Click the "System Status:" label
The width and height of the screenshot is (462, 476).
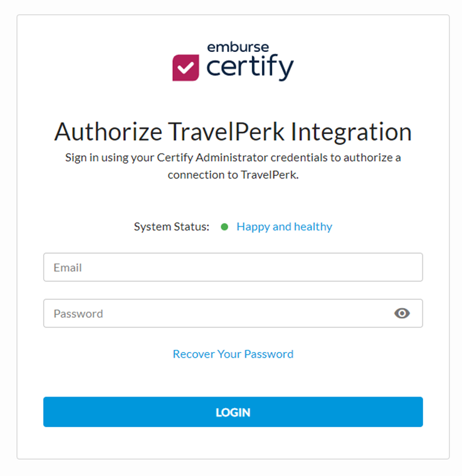tap(171, 227)
